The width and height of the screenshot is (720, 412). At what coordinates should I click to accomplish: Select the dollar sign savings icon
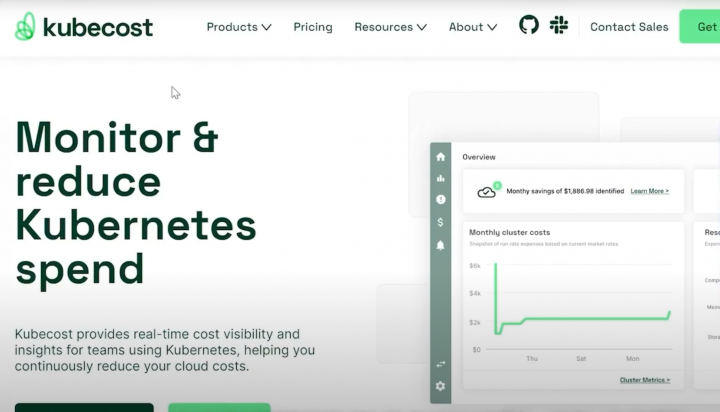tap(440, 222)
